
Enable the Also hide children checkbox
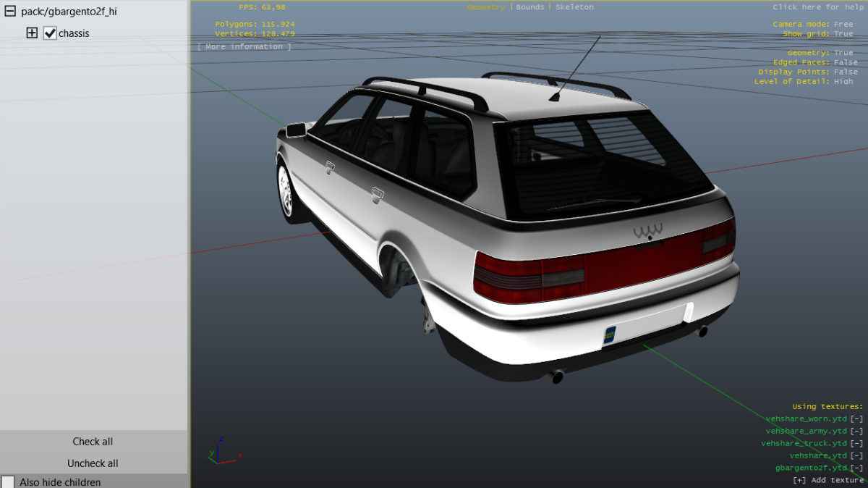(x=8, y=481)
